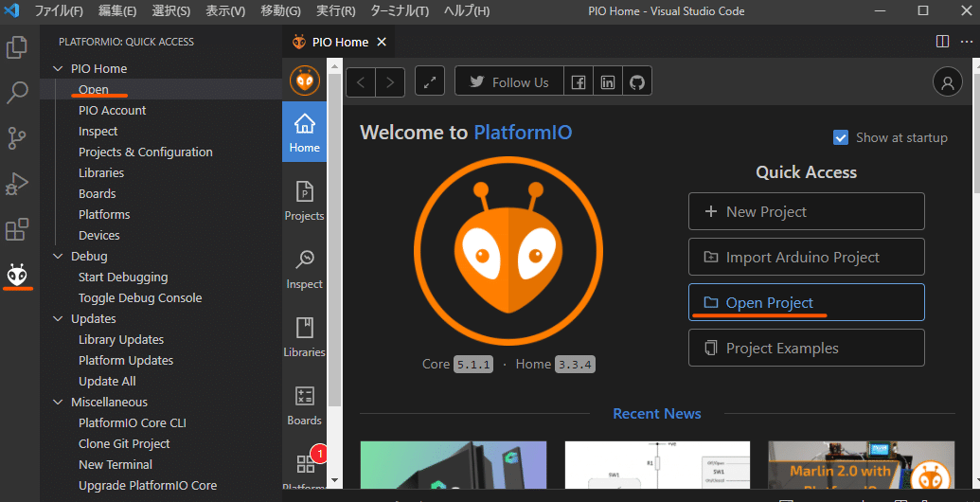
Task: Click the VS Code logo in title bar
Action: click(12, 10)
